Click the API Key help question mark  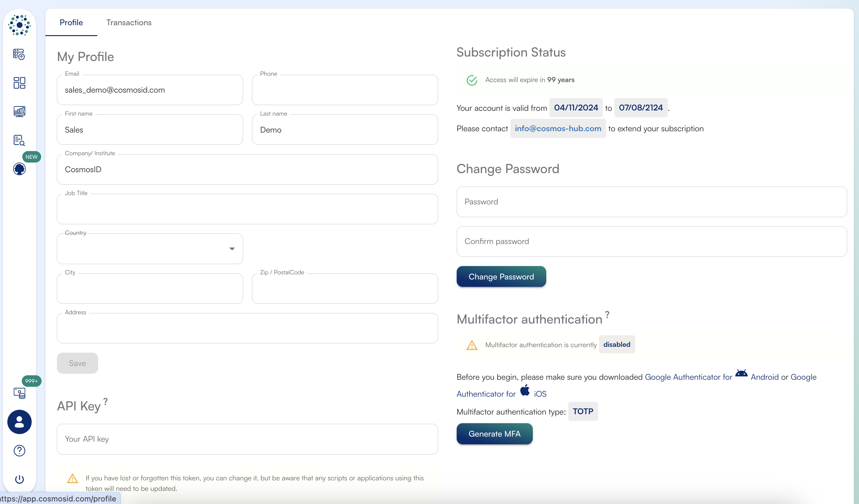click(105, 401)
